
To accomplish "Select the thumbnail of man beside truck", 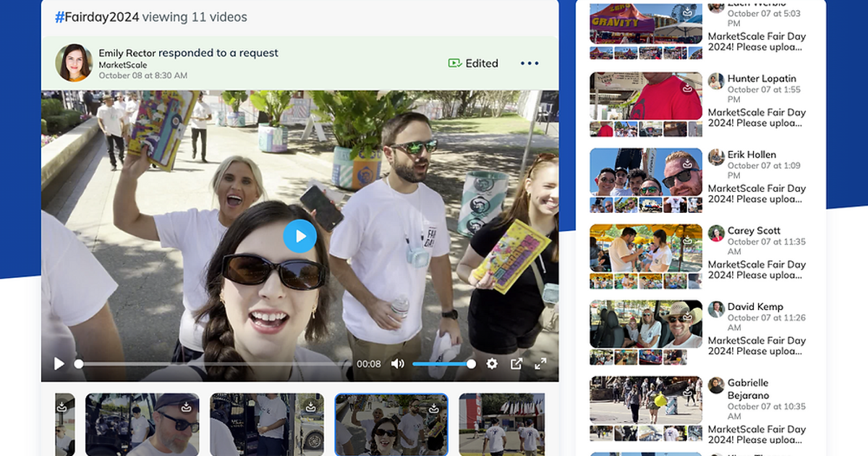I will click(x=267, y=425).
